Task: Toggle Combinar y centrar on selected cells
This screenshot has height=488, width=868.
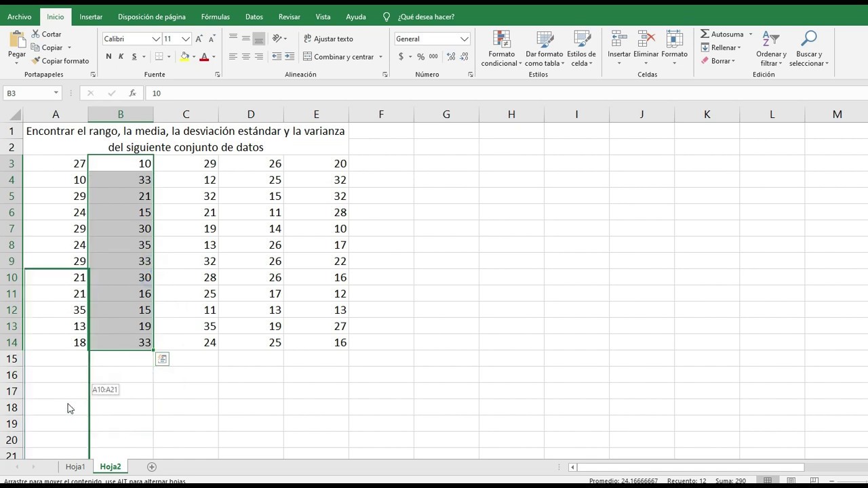Action: 342,56
